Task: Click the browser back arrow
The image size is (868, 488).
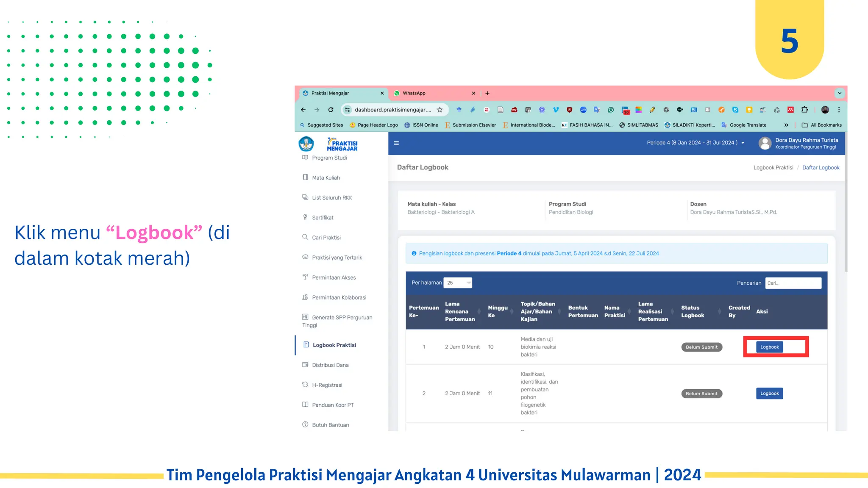Action: pos(303,110)
